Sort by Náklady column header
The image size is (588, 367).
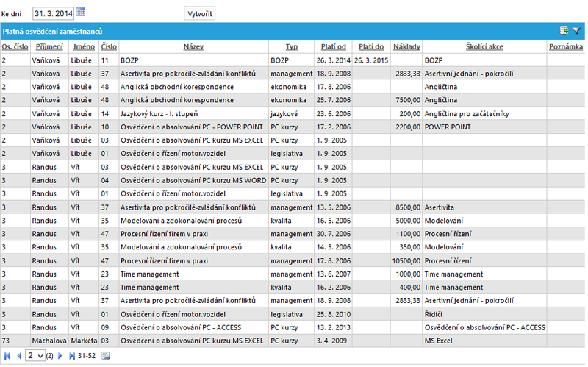click(406, 46)
